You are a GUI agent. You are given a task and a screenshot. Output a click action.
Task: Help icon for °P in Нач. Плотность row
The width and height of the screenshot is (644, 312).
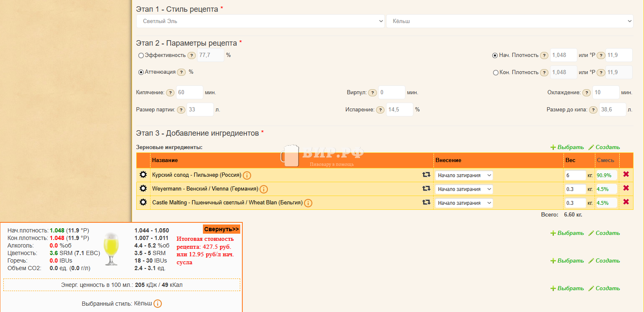pos(601,55)
